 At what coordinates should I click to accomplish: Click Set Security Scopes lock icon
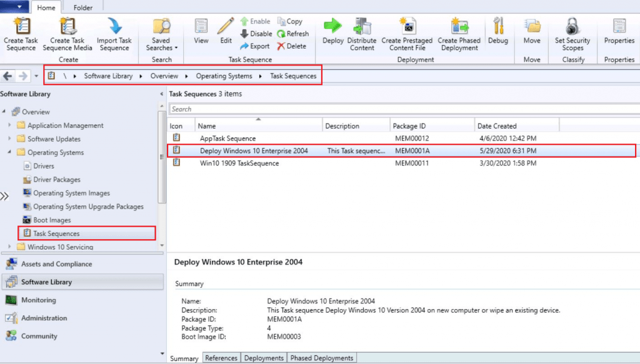coord(572,26)
